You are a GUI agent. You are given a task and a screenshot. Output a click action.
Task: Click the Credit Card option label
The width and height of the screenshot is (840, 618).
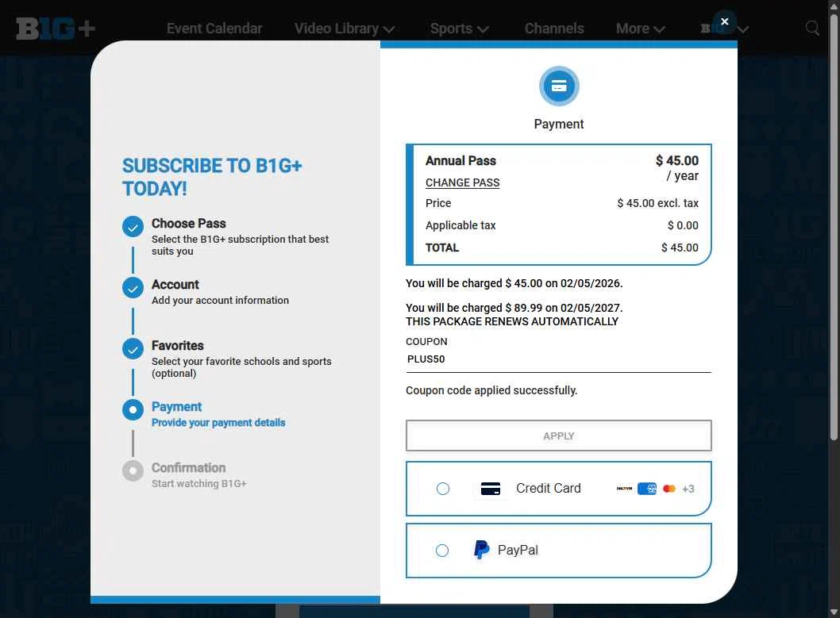click(x=548, y=489)
